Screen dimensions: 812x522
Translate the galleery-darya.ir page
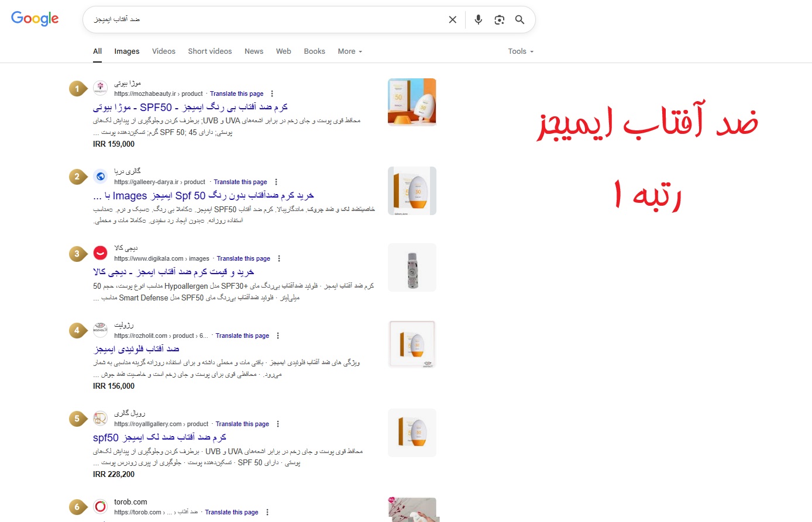[x=240, y=182]
